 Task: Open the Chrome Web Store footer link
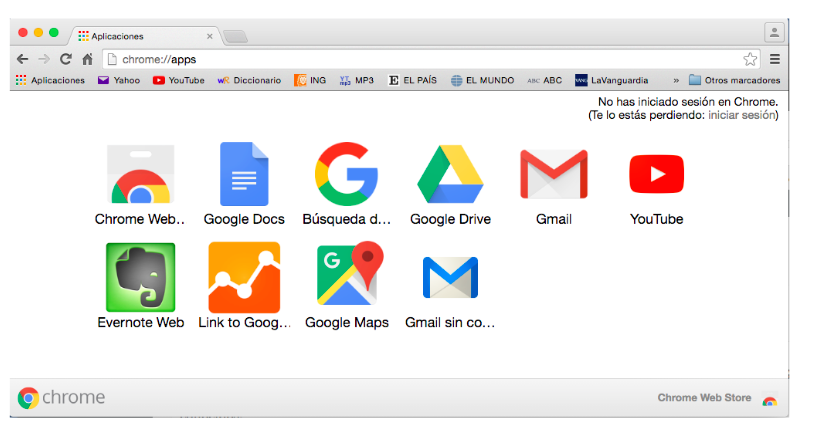point(717,398)
